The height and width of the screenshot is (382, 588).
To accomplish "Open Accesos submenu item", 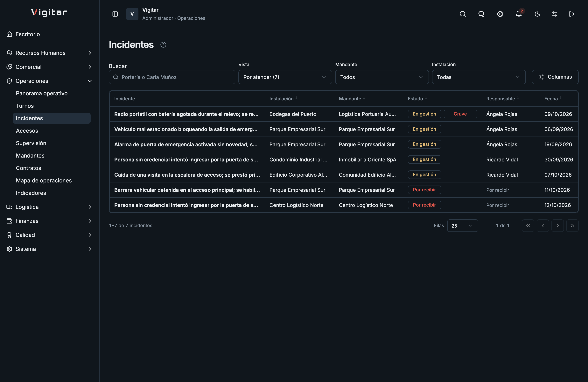I will click(x=52, y=131).
